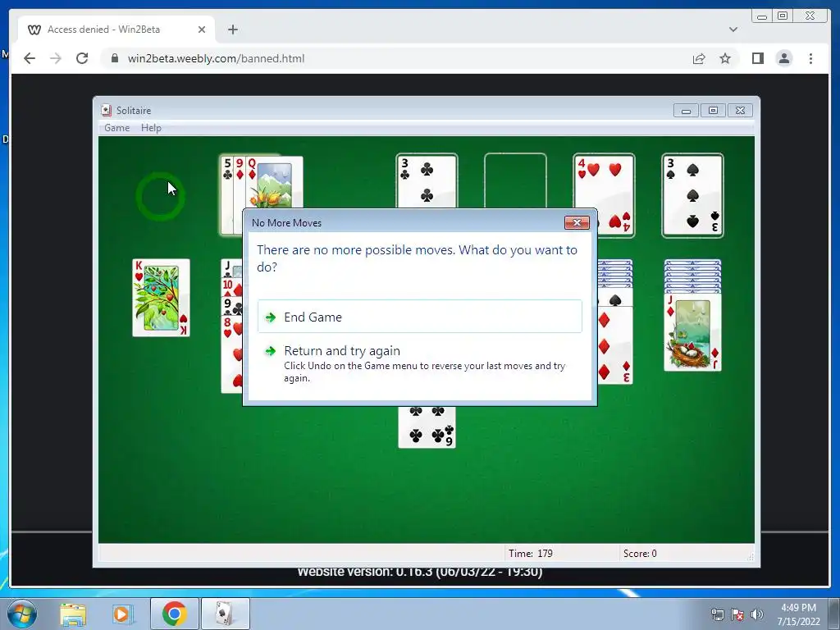
Task: Switch to Solitaire taskbar button
Action: (x=225, y=614)
